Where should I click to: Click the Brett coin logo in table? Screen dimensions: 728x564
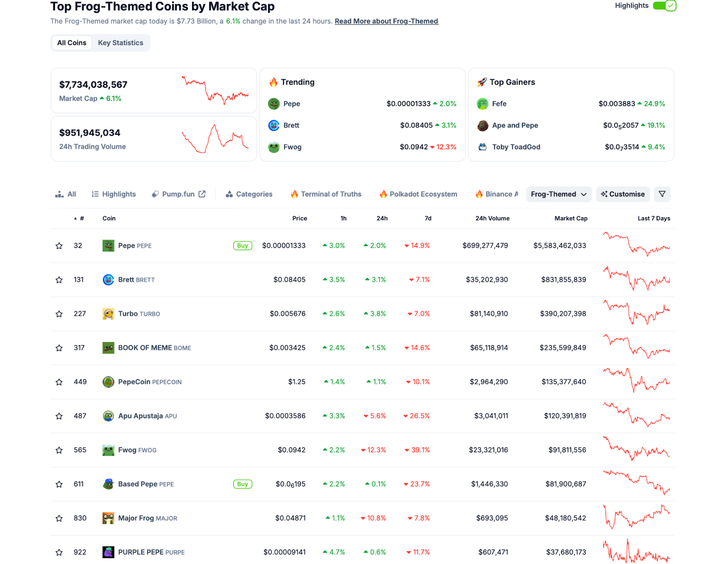pyautogui.click(x=108, y=280)
